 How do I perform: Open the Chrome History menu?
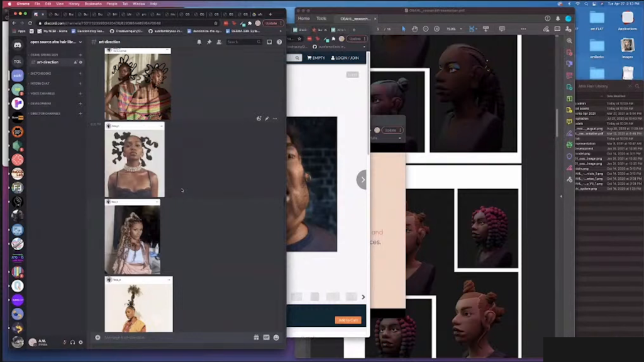click(74, 4)
